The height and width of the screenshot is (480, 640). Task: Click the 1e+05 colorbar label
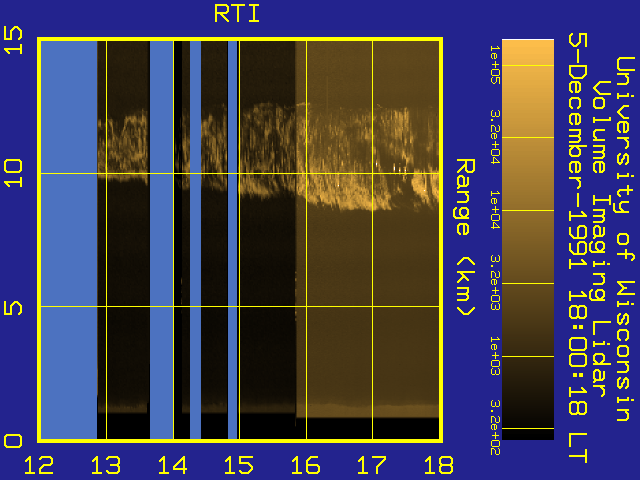[x=495, y=65]
